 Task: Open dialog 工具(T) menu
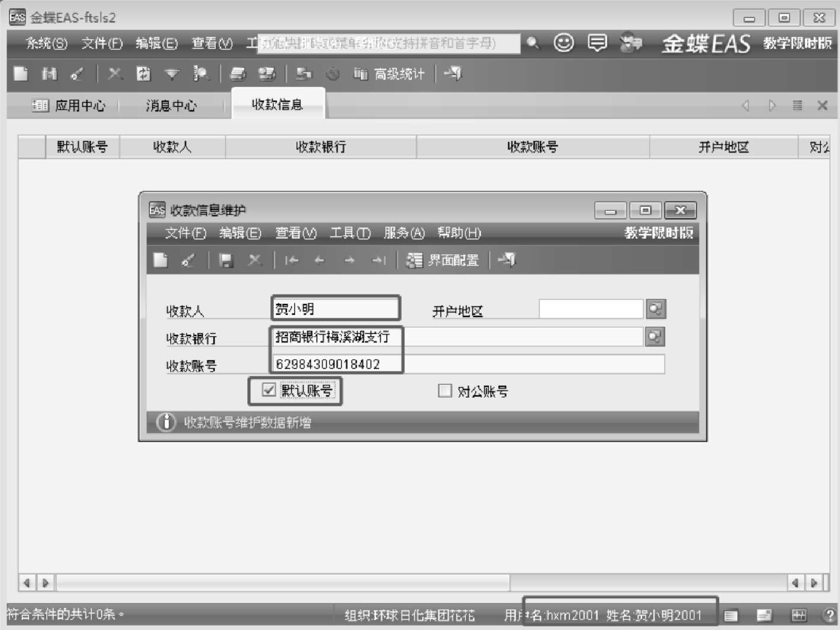click(x=350, y=233)
